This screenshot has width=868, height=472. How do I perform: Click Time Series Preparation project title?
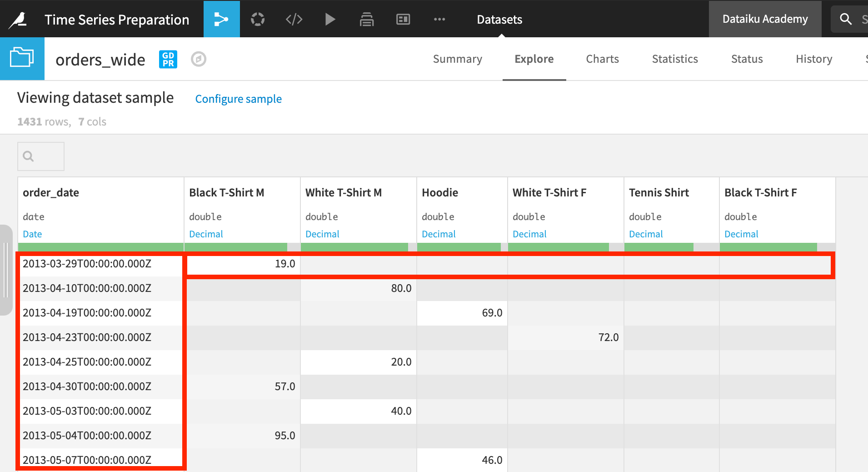click(117, 20)
